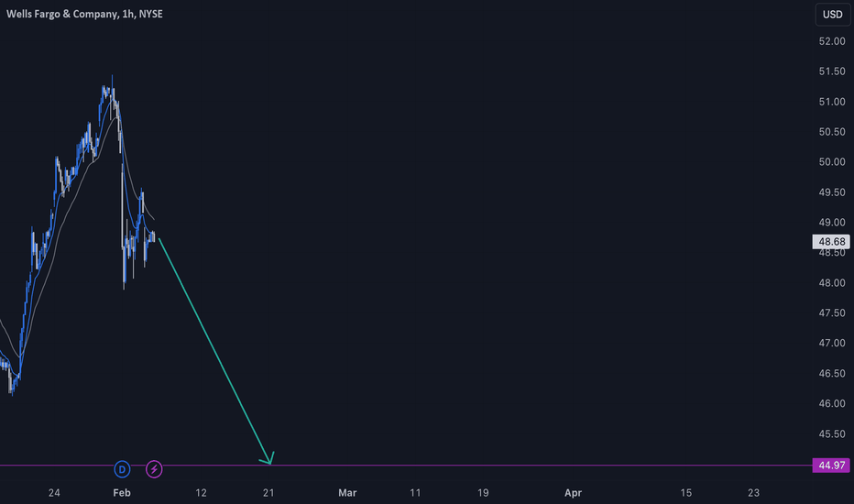Click the 19 date label on time axis
This screenshot has height=504, width=854.
tap(483, 493)
